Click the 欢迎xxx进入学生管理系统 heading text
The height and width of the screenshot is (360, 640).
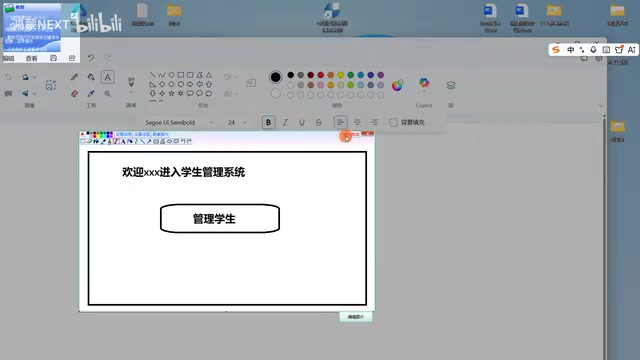coord(183,172)
